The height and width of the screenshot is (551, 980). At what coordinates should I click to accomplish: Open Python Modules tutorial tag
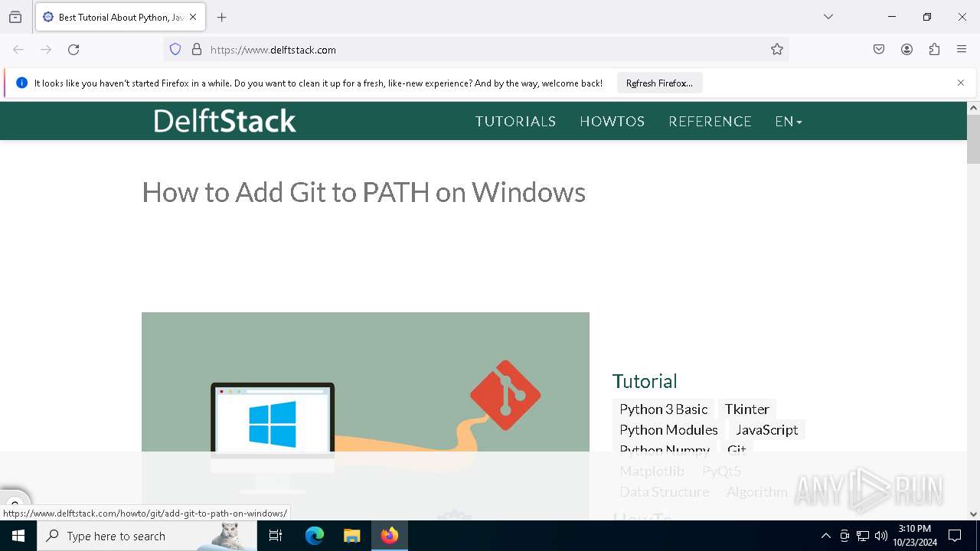click(668, 430)
